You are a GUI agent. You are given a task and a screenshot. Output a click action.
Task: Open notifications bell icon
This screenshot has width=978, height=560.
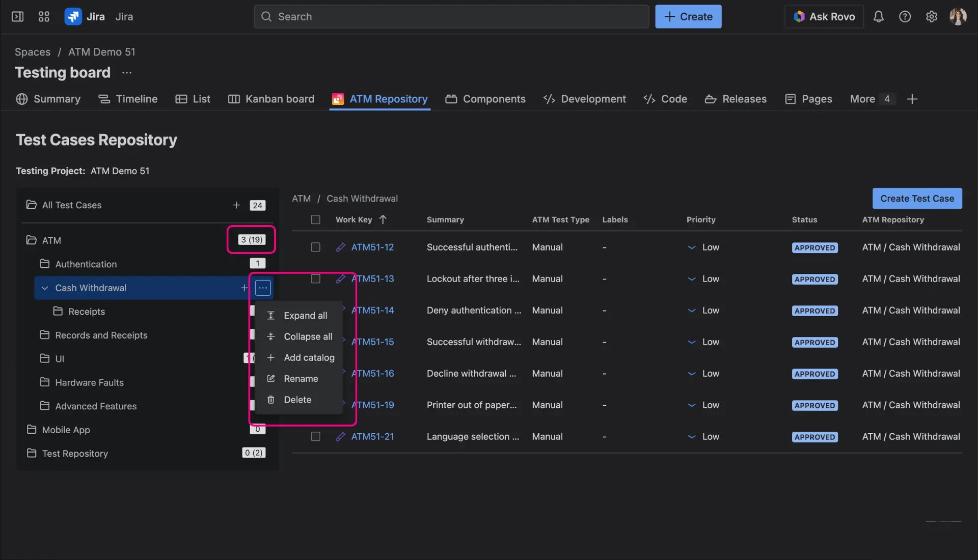878,17
